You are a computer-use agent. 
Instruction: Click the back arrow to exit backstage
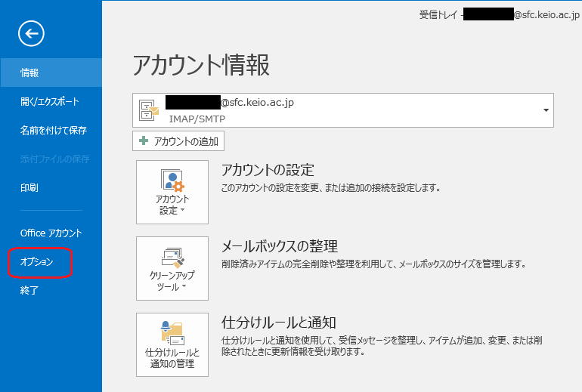32,32
